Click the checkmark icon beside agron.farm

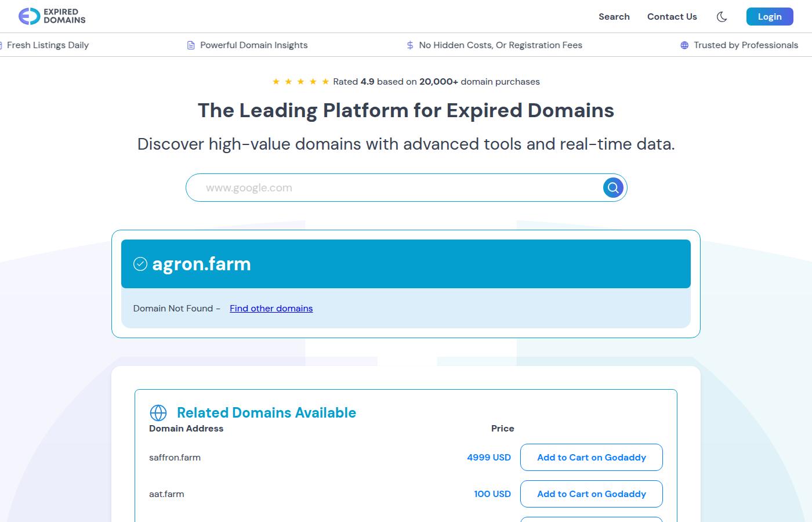(140, 264)
